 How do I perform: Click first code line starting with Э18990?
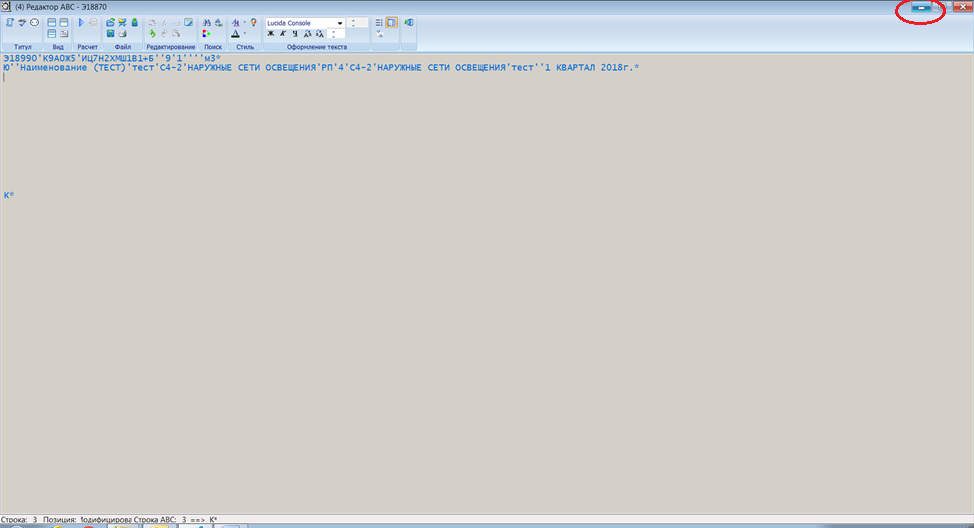(x=112, y=58)
